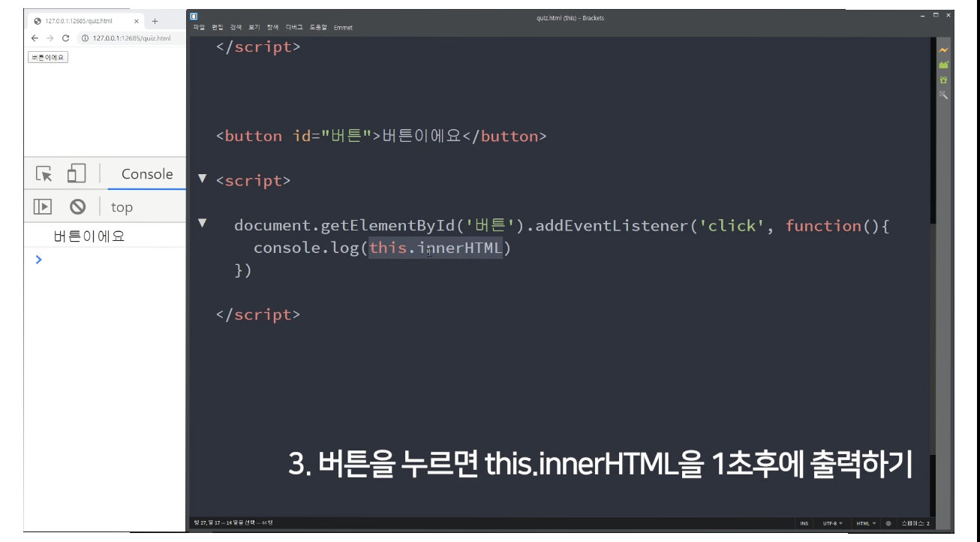980x542 pixels.
Task: Collapse the script tag fold triangle
Action: 202,179
